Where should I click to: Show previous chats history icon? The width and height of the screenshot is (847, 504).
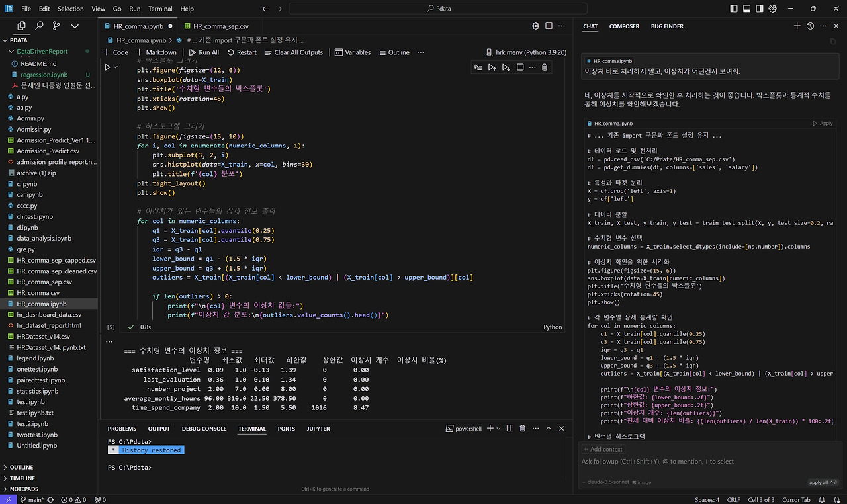point(810,26)
